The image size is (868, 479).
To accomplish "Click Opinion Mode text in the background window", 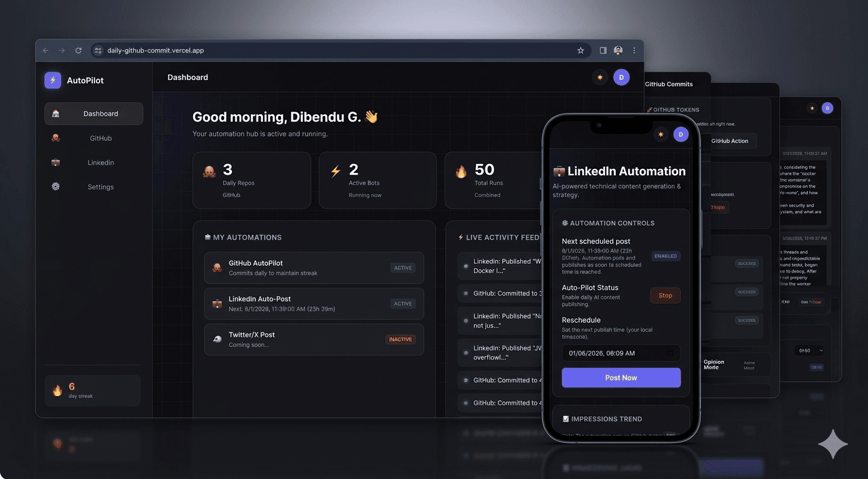I will 714,365.
